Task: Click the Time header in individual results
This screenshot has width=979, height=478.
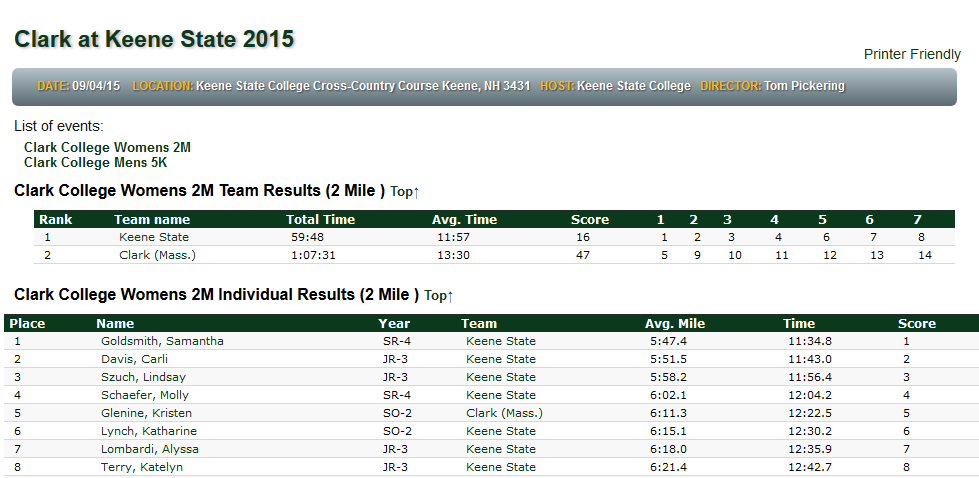Action: click(799, 324)
